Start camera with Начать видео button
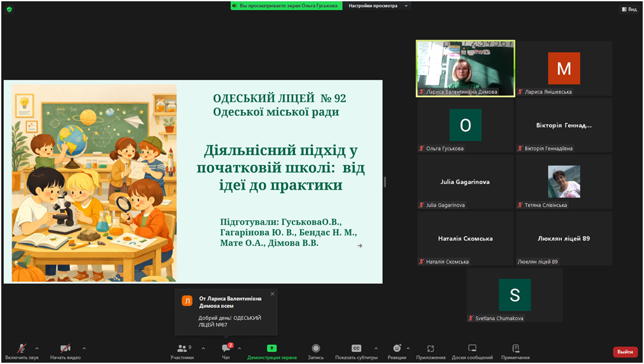The width and height of the screenshot is (644, 364). pos(65,349)
